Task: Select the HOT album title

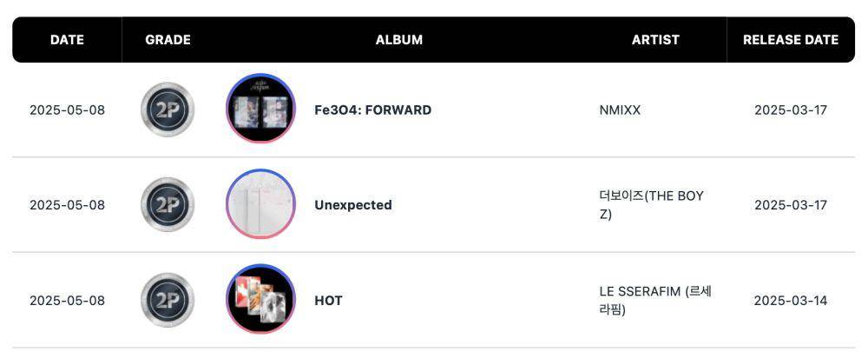Action: click(x=328, y=301)
